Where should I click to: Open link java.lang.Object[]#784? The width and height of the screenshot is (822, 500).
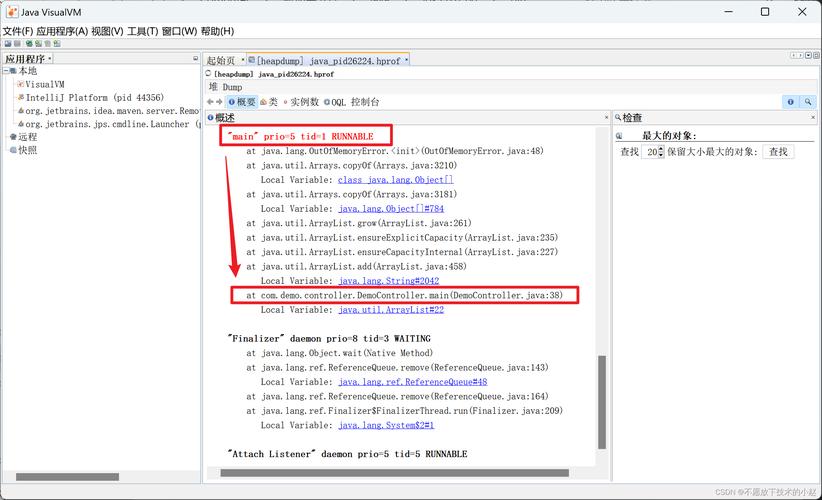click(x=391, y=209)
